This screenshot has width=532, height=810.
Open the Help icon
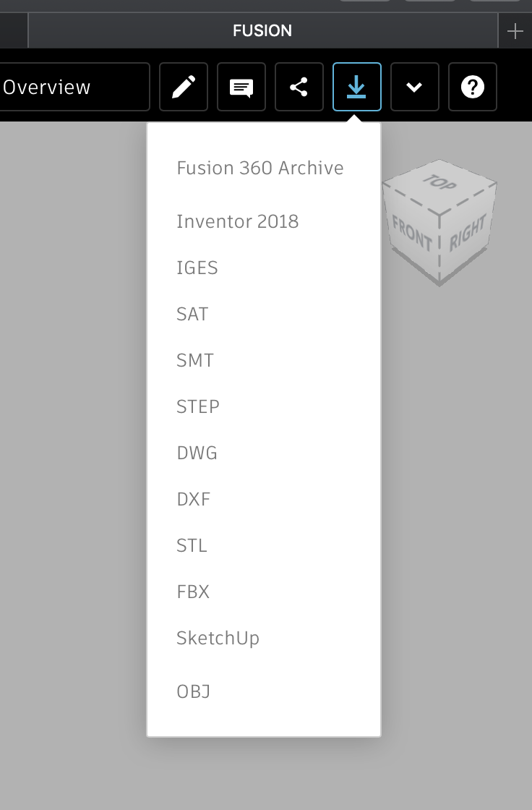pos(472,87)
